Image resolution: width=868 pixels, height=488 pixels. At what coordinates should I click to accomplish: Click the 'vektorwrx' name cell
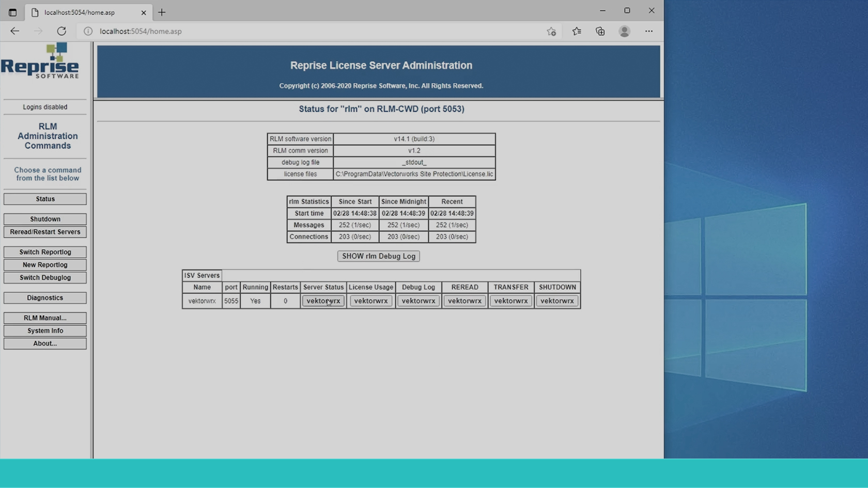202,301
